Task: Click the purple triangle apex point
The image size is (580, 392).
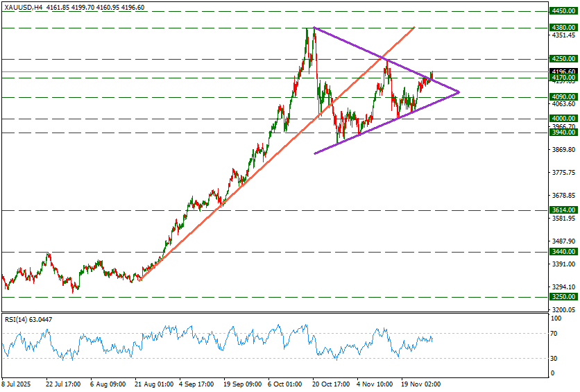Action: click(459, 92)
